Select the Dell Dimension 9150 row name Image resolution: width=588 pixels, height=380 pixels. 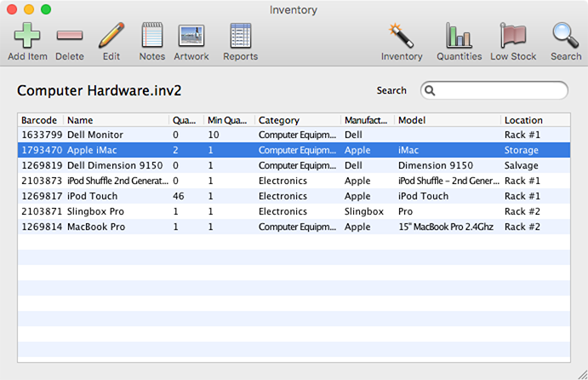coord(115,165)
